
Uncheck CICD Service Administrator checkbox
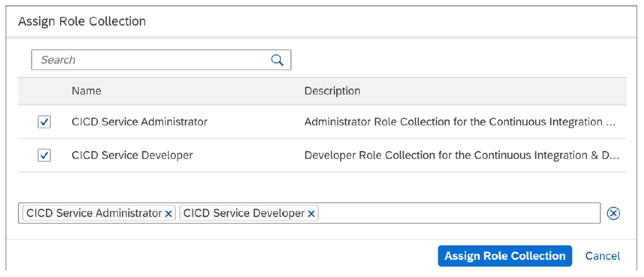[x=44, y=122]
